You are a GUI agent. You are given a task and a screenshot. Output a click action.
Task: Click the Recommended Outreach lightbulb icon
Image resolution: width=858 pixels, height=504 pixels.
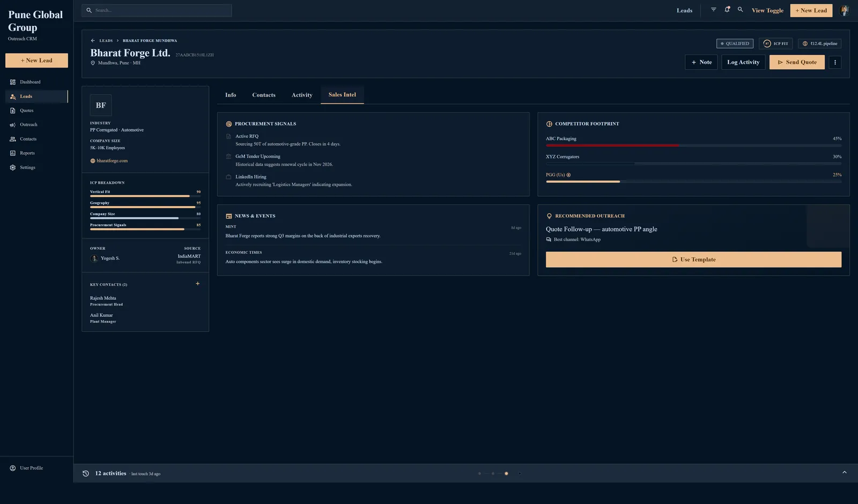(549, 216)
